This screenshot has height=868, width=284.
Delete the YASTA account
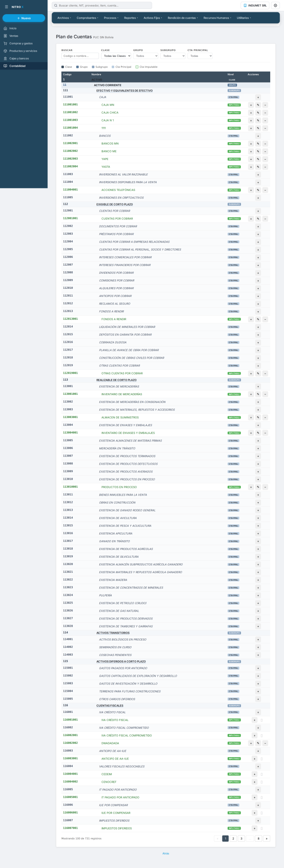pyautogui.click(x=265, y=167)
